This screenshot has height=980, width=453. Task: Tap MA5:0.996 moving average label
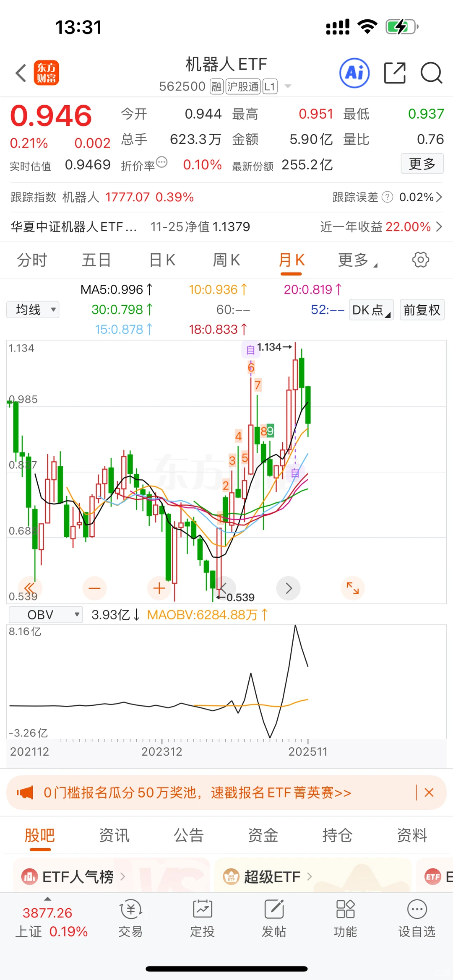coord(117,289)
